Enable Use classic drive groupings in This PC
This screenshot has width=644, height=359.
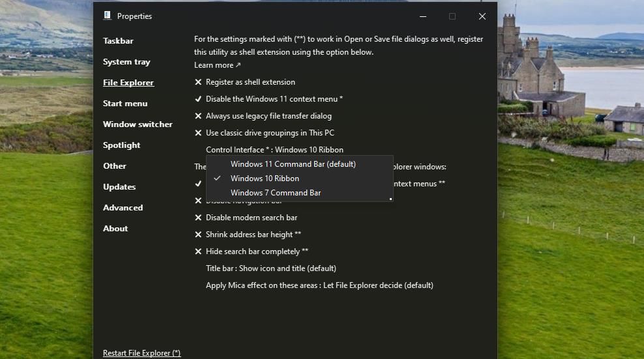pyautogui.click(x=270, y=133)
